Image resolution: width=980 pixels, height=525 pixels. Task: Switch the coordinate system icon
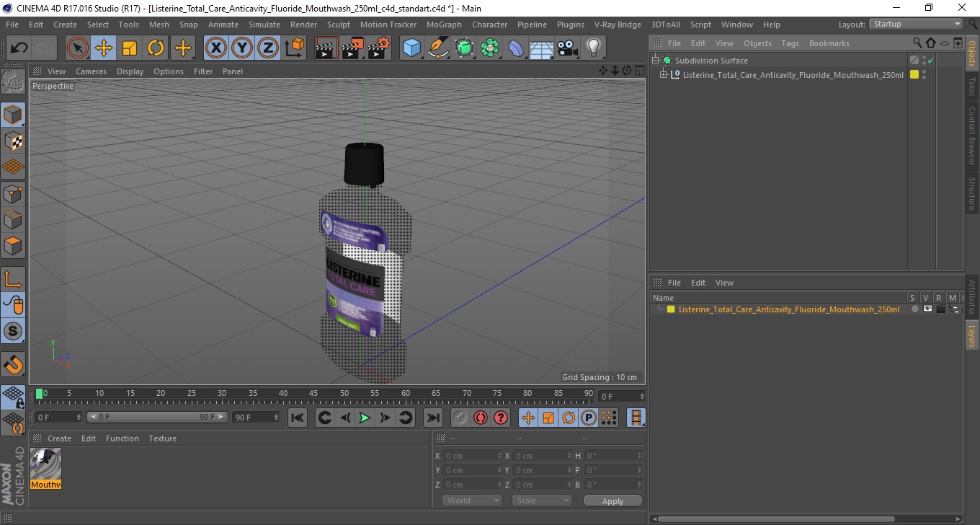[x=295, y=48]
